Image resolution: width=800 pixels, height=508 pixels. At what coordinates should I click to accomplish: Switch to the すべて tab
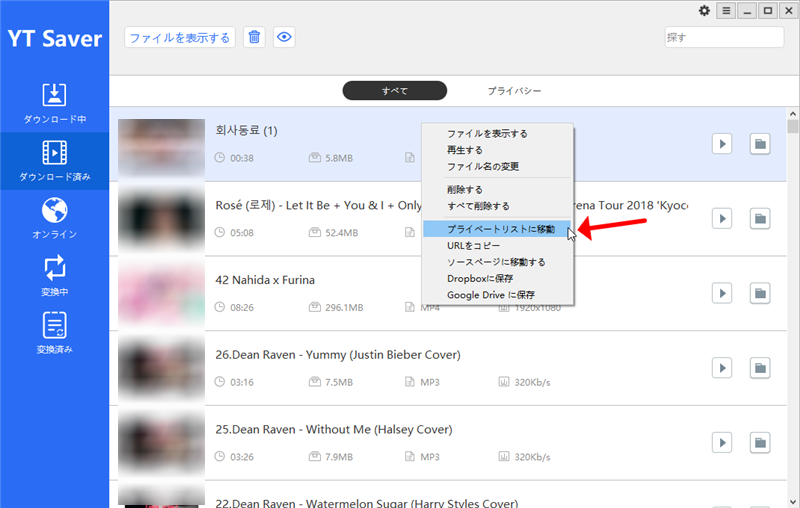395,91
